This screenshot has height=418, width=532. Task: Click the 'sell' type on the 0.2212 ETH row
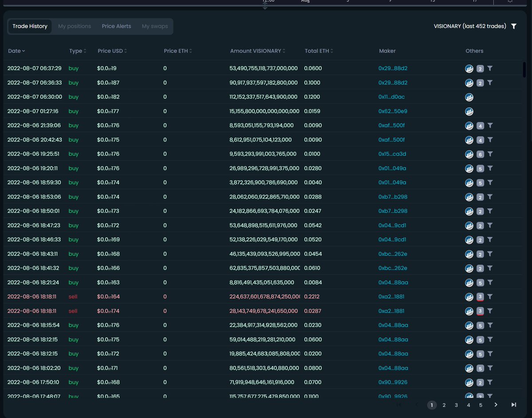point(73,297)
